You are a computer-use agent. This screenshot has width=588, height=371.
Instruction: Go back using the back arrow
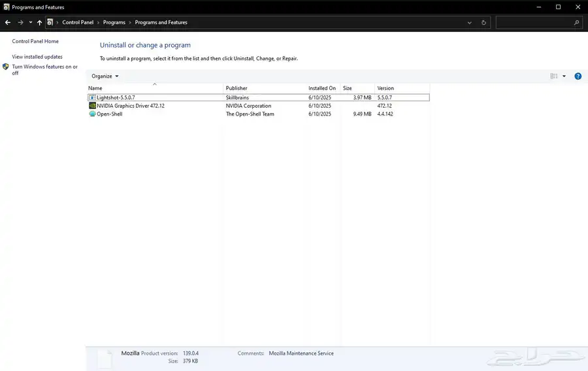(7, 22)
